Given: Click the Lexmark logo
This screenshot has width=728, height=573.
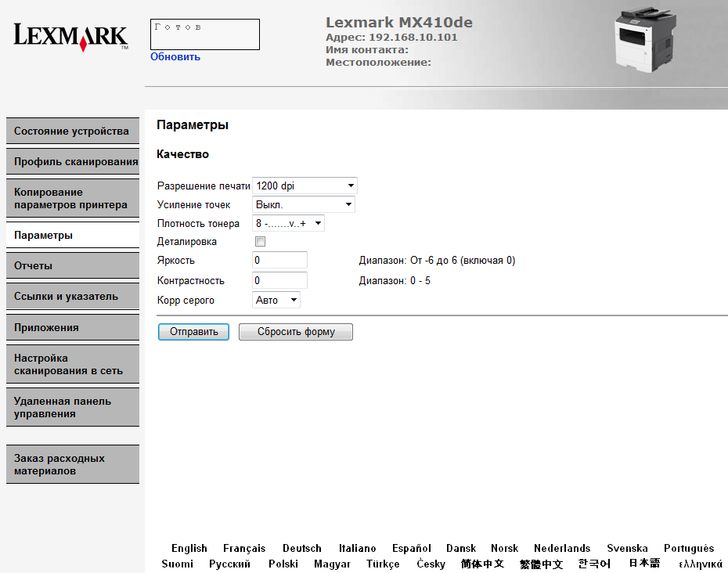Looking at the screenshot, I should coord(70,37).
